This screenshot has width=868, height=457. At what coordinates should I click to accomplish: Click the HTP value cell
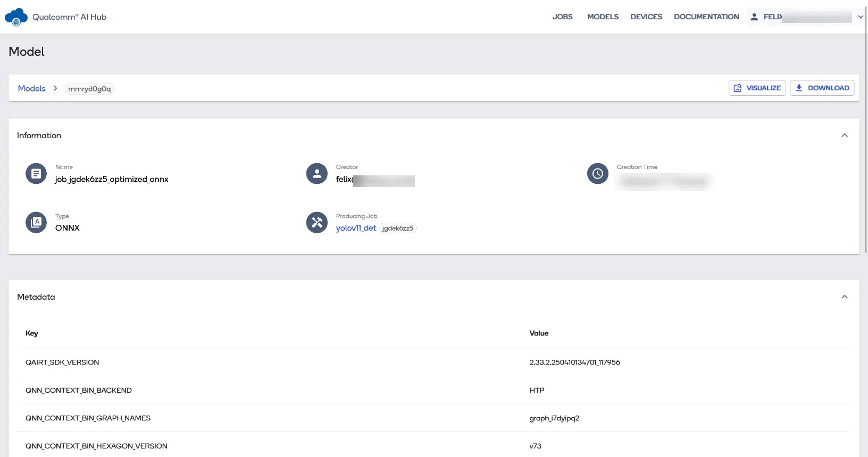537,391
